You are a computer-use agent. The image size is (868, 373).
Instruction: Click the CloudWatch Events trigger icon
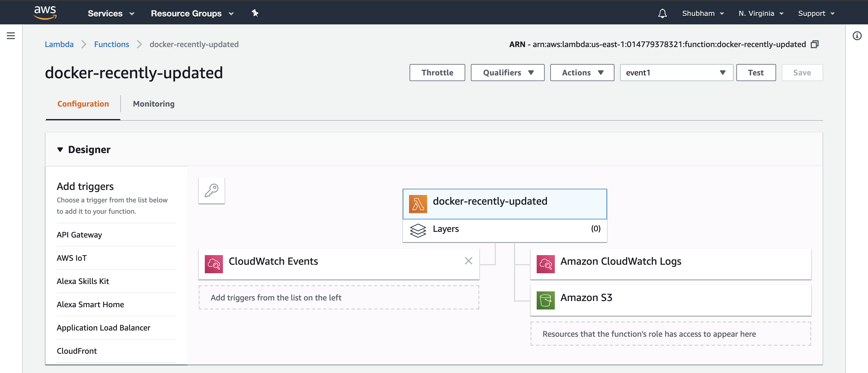[x=214, y=264]
